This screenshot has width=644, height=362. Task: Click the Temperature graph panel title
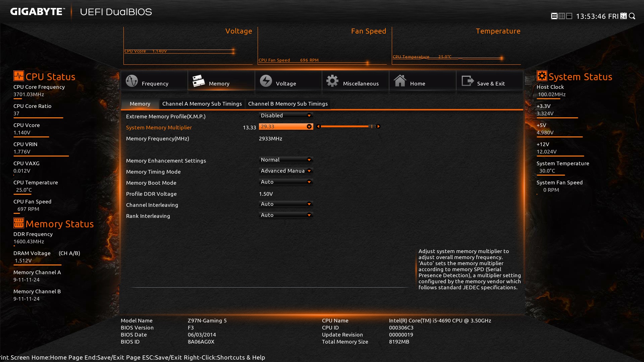498,31
